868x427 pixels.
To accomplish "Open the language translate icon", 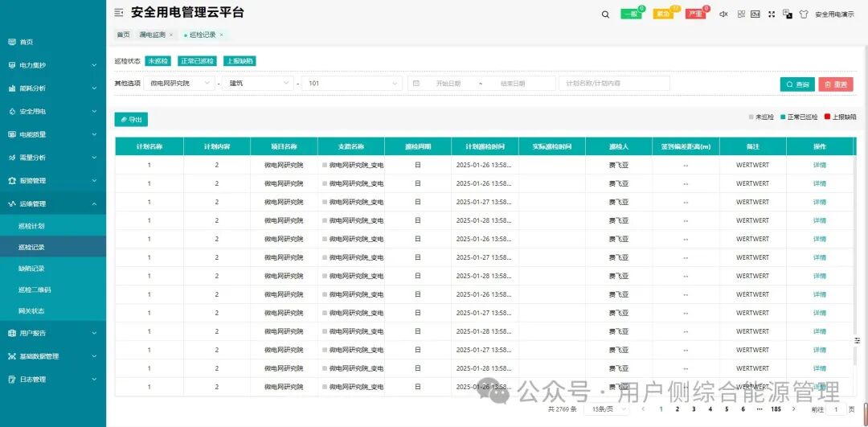I will point(787,14).
